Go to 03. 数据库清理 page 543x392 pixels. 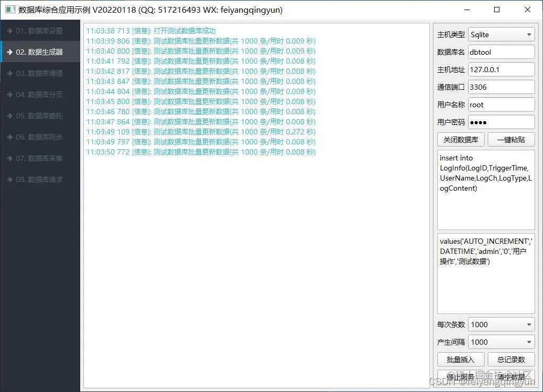click(40, 73)
